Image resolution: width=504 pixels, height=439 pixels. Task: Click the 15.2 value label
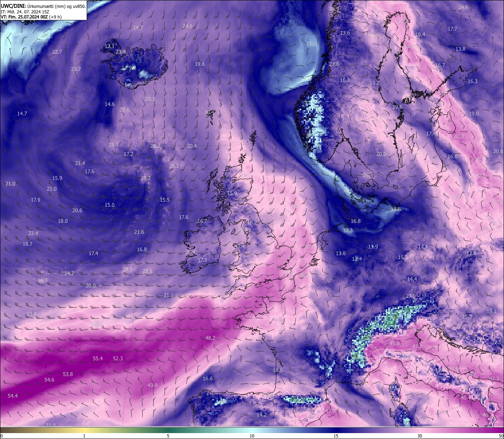click(x=403, y=257)
